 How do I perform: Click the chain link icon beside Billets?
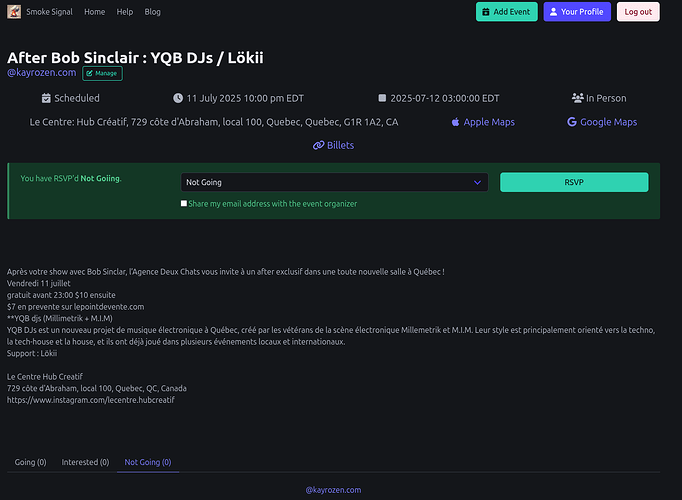[x=318, y=145]
